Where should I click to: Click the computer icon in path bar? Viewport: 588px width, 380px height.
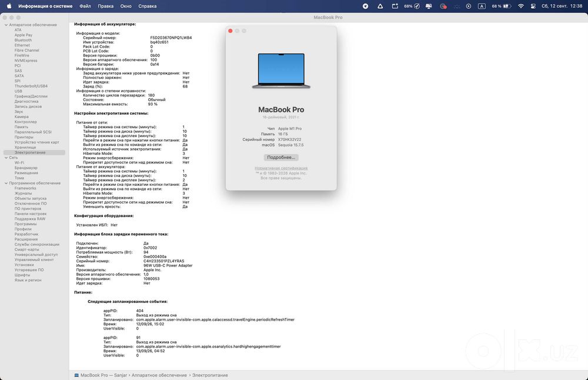pos(76,375)
